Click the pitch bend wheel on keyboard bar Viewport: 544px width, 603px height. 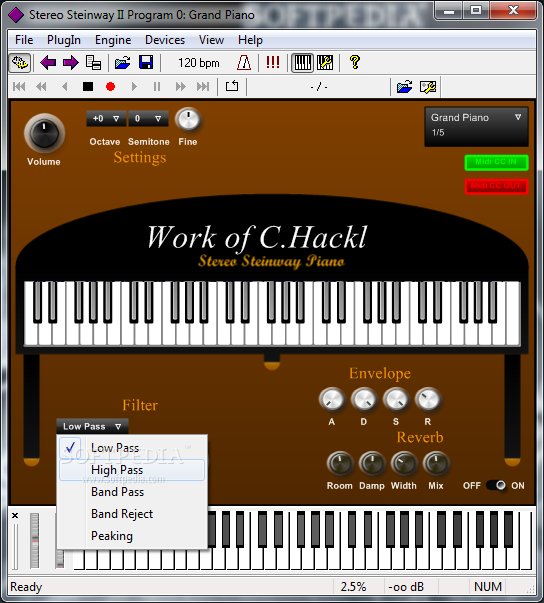pos(35,540)
